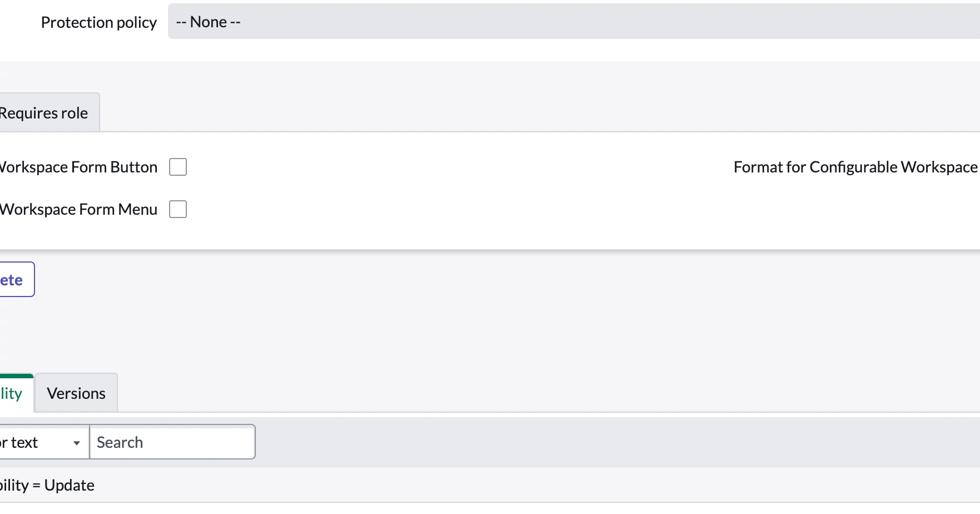Toggle the Workspace Form Menu setting off
The height and width of the screenshot is (514, 980).
[178, 209]
